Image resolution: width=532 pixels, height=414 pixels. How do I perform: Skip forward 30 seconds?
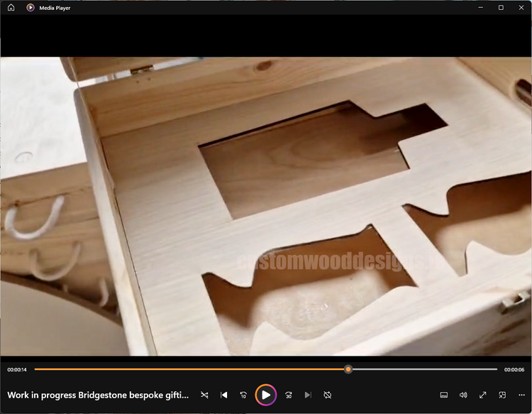289,395
